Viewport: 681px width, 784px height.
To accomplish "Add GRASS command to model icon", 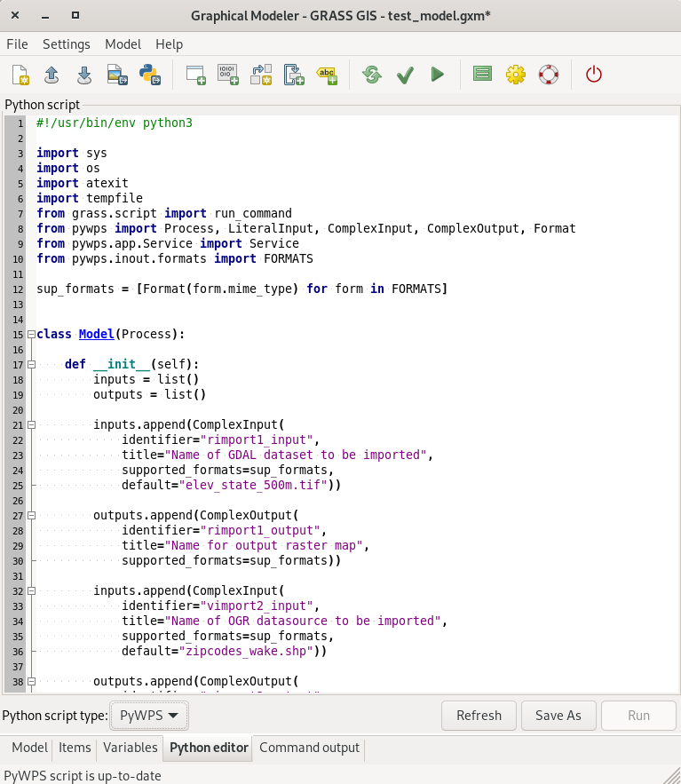I will coord(195,75).
